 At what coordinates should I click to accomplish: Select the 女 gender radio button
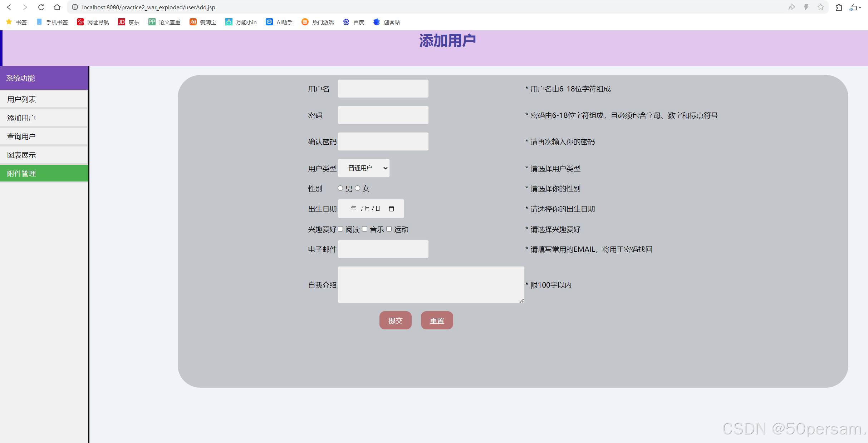(357, 188)
